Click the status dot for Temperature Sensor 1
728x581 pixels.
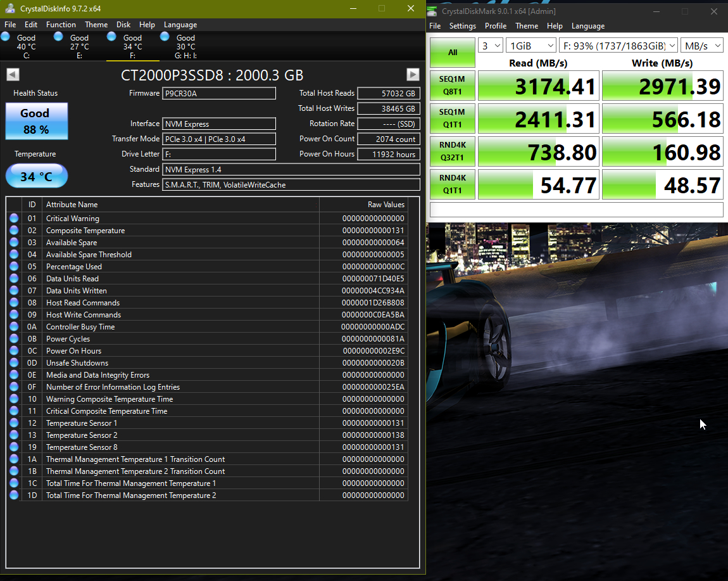click(14, 423)
